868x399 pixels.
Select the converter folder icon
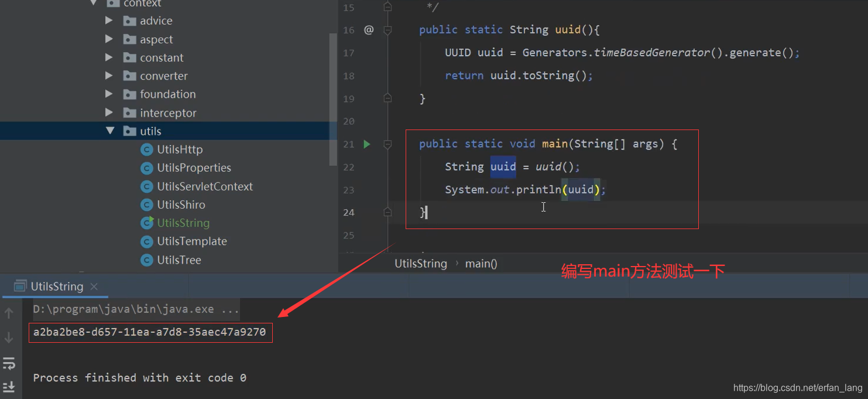tap(130, 76)
